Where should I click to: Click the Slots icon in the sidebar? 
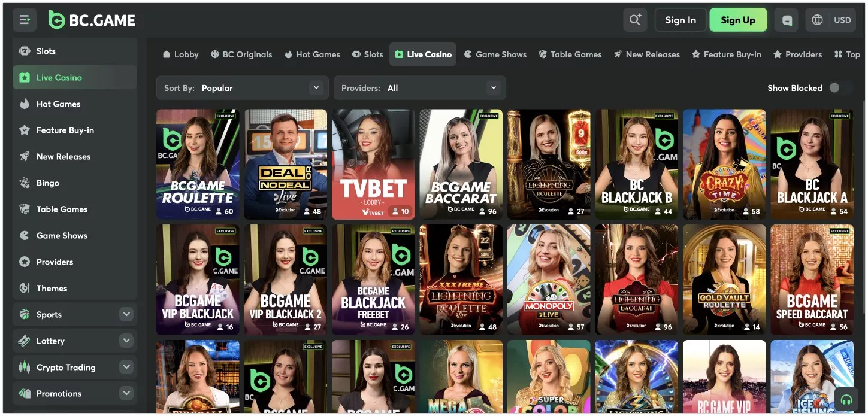pyautogui.click(x=25, y=51)
